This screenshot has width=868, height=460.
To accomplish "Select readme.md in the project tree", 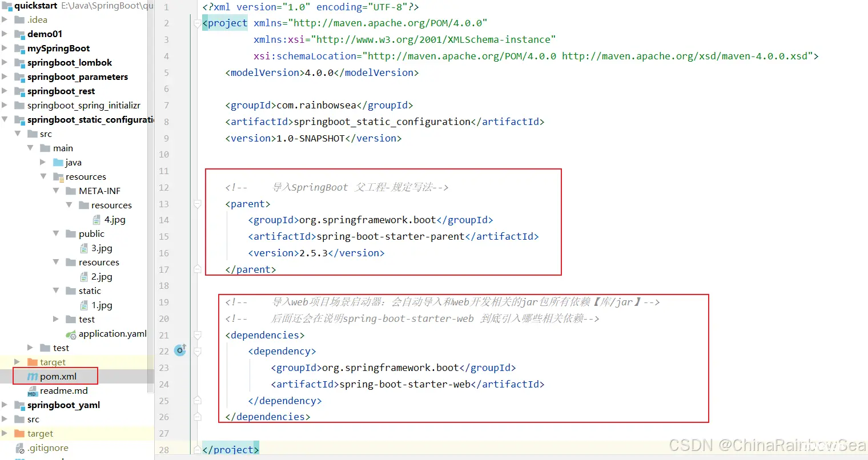I will [64, 391].
